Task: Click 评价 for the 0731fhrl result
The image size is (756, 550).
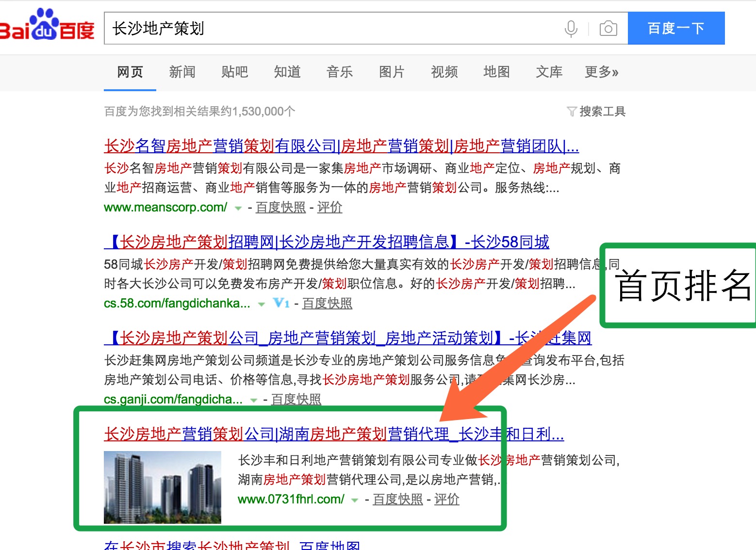Action: (x=447, y=499)
